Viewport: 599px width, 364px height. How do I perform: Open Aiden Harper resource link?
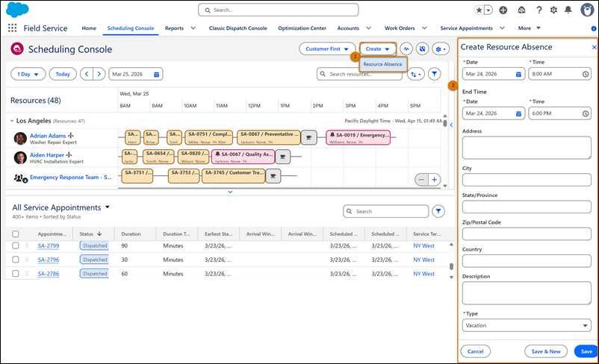47,155
